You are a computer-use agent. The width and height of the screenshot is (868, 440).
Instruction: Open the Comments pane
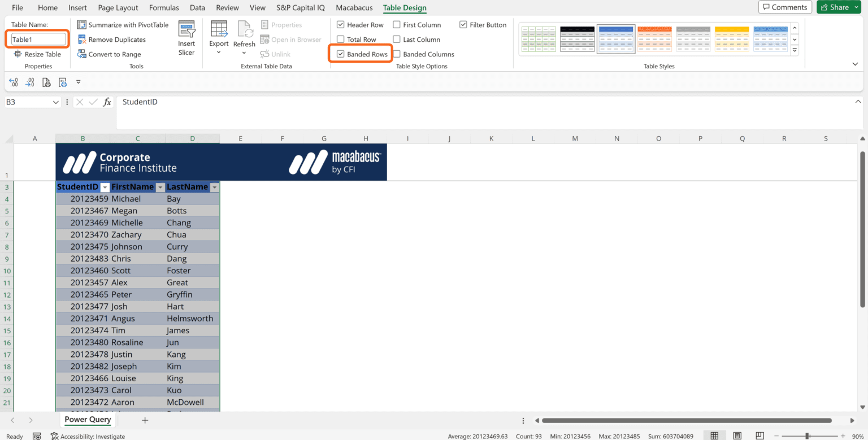(785, 7)
